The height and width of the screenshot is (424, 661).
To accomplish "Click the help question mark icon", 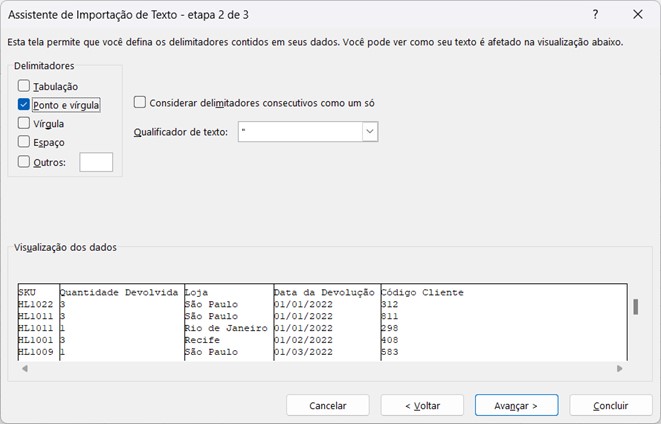I will click(596, 15).
